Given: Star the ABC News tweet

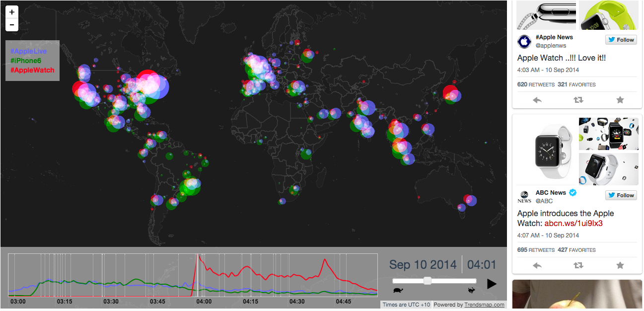Looking at the screenshot, I should [x=620, y=265].
